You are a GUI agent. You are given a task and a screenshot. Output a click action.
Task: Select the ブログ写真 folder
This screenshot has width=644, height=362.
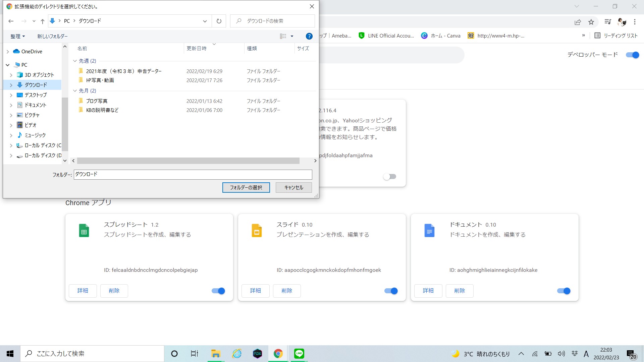pos(97,101)
